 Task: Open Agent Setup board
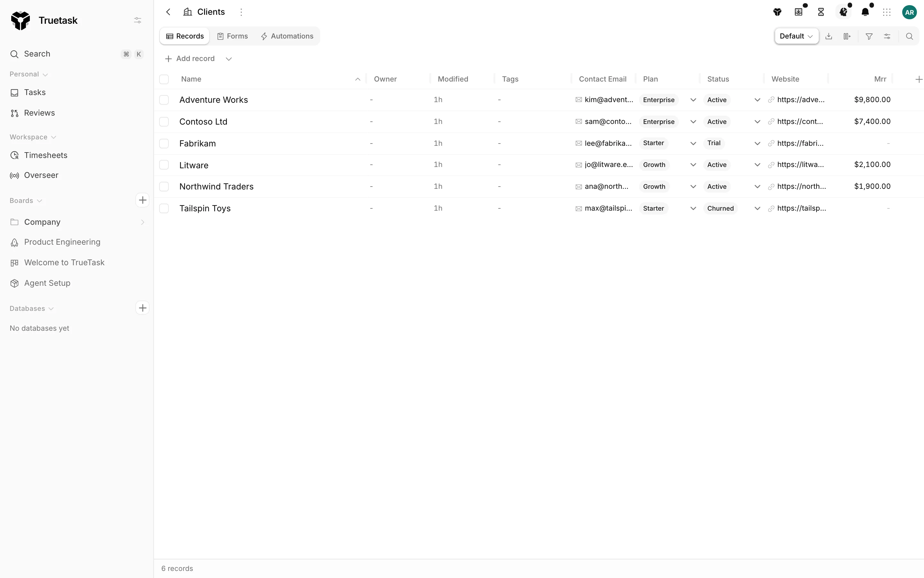pos(76,283)
